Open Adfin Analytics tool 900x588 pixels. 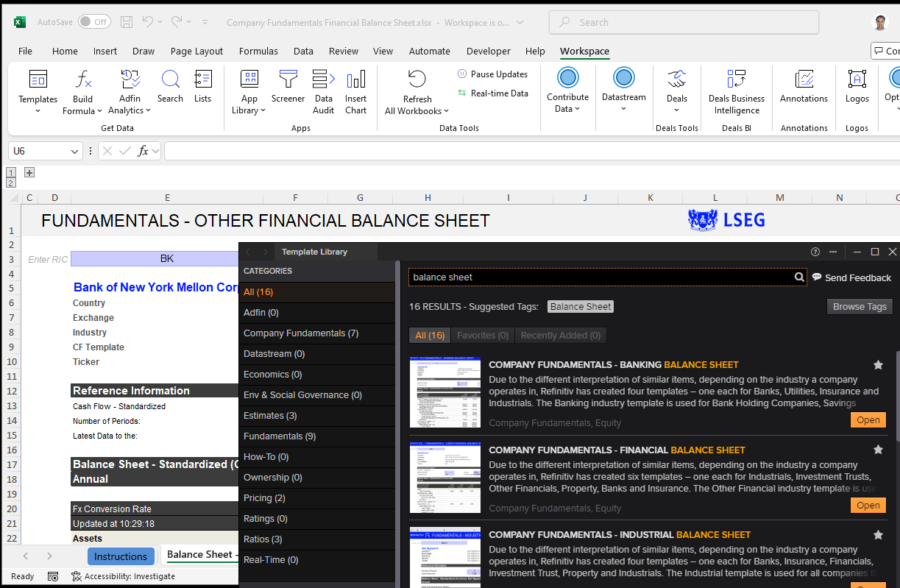point(130,91)
